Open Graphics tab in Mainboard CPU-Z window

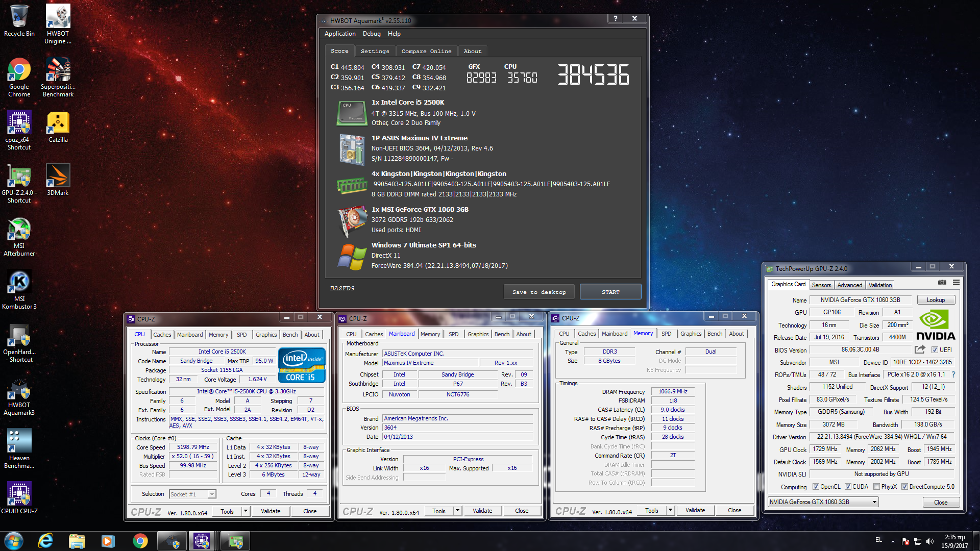click(478, 334)
